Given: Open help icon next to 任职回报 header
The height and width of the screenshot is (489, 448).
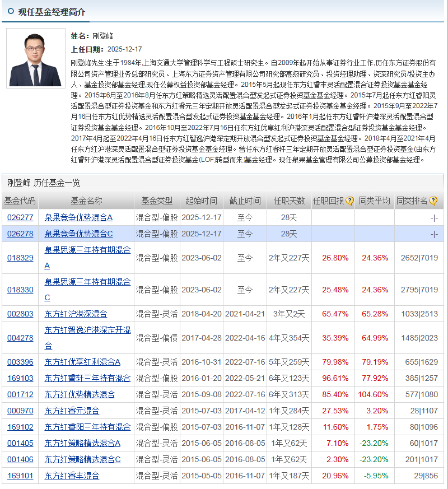Looking at the screenshot, I should click(350, 201).
